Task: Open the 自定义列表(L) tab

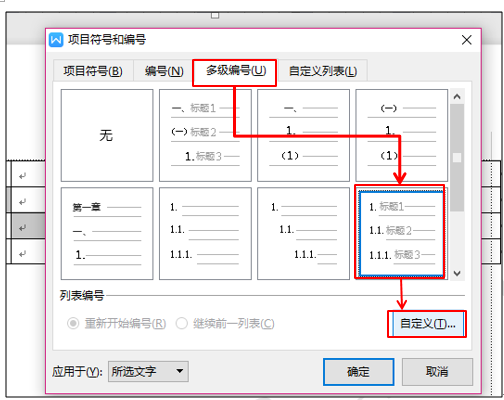Action: [x=323, y=71]
